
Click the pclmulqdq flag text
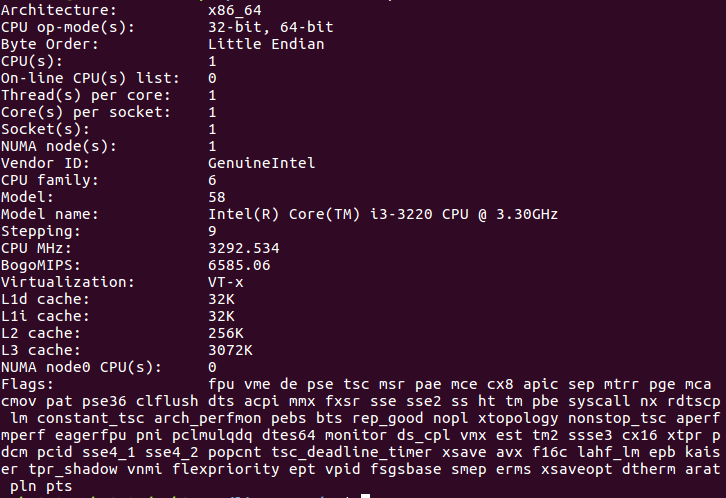point(213,436)
